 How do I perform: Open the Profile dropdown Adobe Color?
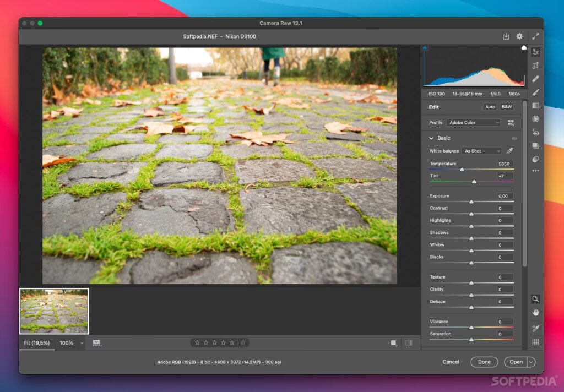(474, 123)
